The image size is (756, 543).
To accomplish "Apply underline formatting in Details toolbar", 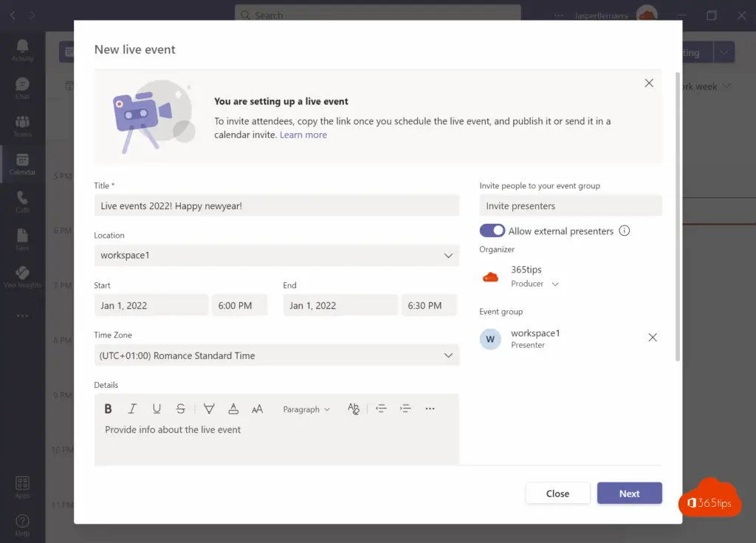I will (x=157, y=409).
